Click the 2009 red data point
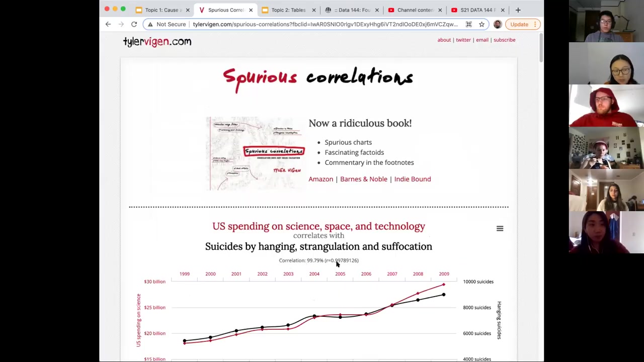The width and height of the screenshot is (644, 362). point(444,285)
